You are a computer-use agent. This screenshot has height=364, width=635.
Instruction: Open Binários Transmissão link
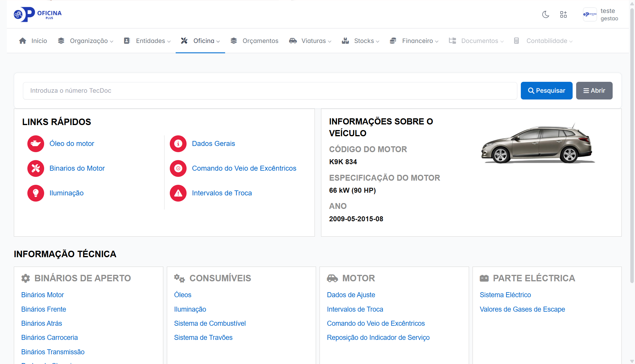(53, 352)
